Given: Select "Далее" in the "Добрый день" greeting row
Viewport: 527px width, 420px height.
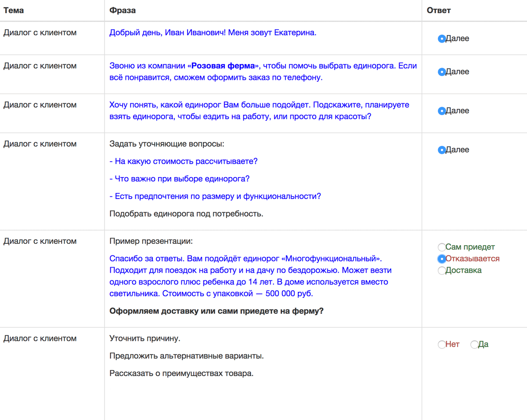Looking at the screenshot, I should tap(442, 39).
